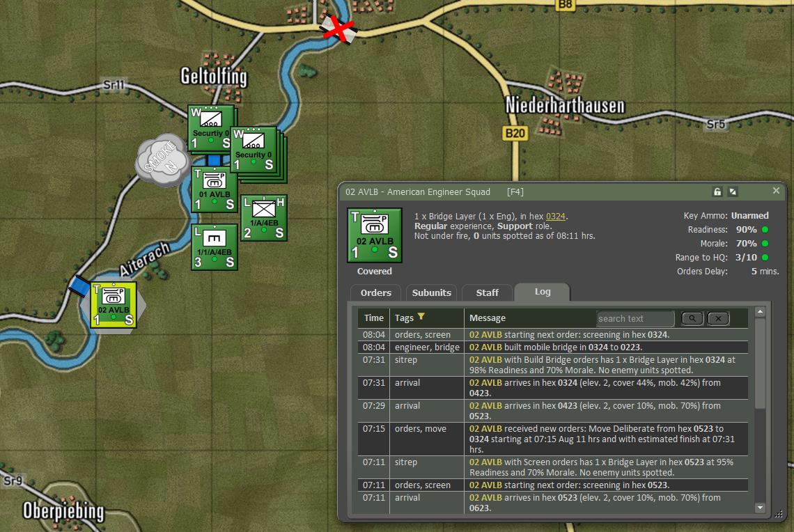Image resolution: width=794 pixels, height=532 pixels.
Task: Select the 1/A/4EB headquarters counter
Action: pos(263,217)
